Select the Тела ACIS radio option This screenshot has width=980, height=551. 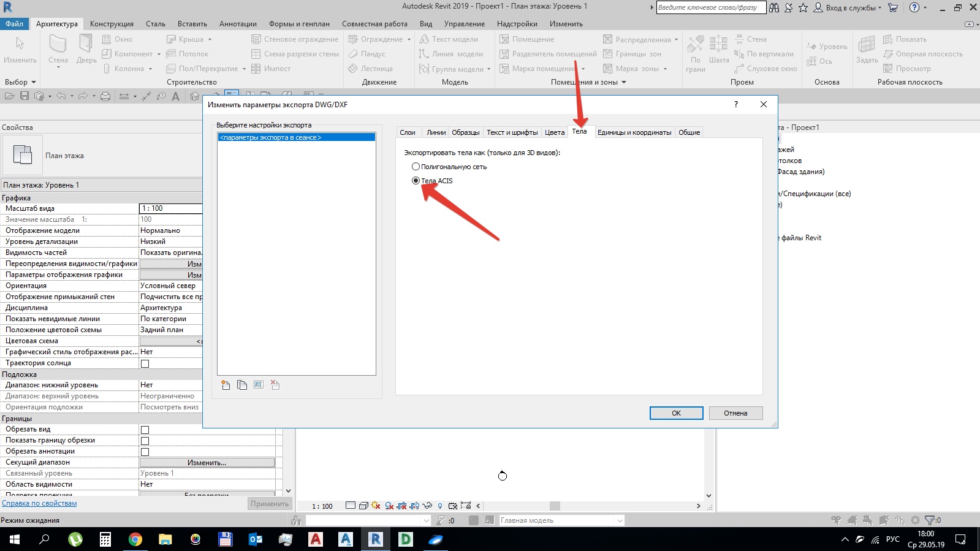[416, 181]
